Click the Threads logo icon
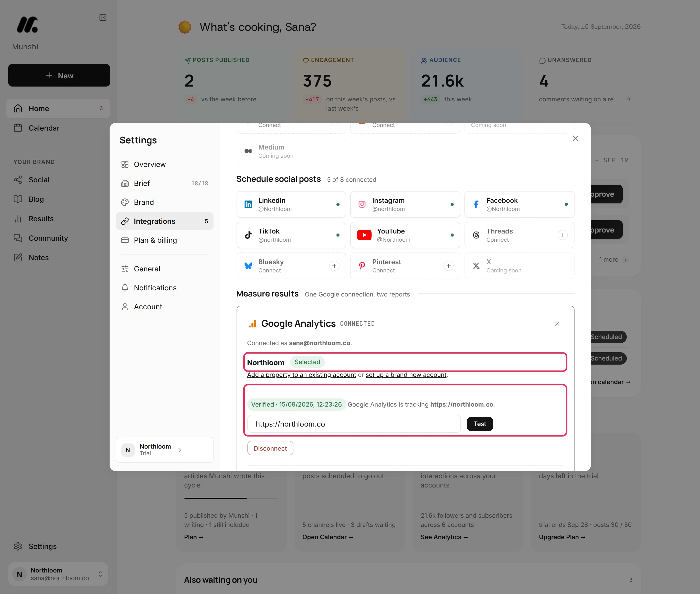The height and width of the screenshot is (594, 700). pos(476,235)
